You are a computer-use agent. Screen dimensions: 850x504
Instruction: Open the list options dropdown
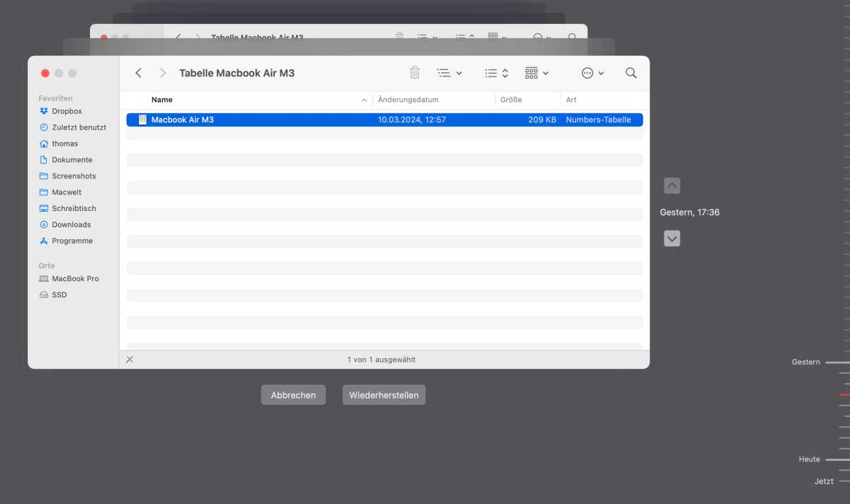(449, 73)
